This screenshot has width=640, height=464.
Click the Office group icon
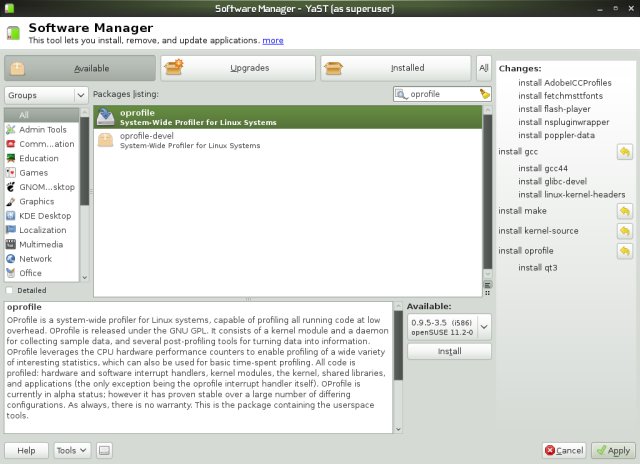pos(11,273)
